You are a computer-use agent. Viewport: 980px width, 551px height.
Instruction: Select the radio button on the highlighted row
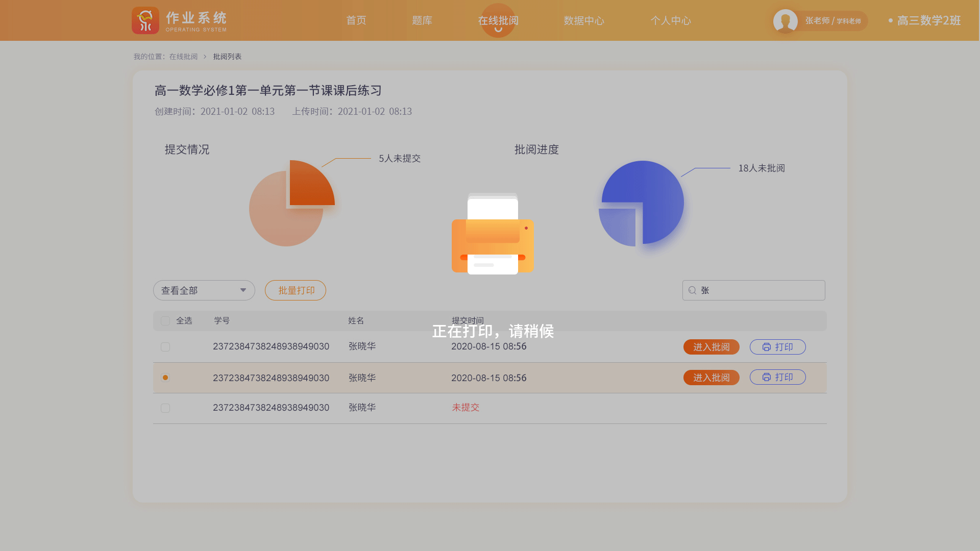coord(165,378)
